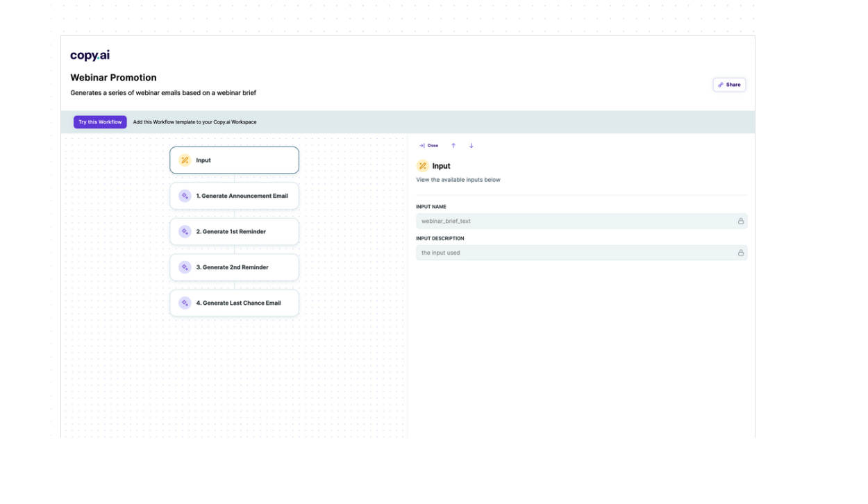Viewport: 868px width, 504px height.
Task: Click the Generate 2nd Reminder step icon
Action: point(185,267)
